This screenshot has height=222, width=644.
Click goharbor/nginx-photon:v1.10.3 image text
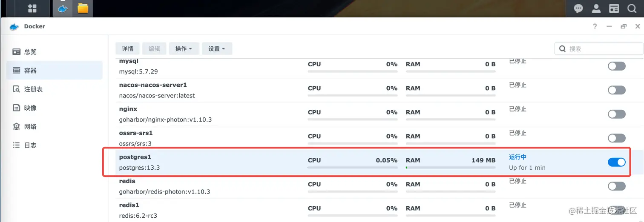tap(165, 120)
